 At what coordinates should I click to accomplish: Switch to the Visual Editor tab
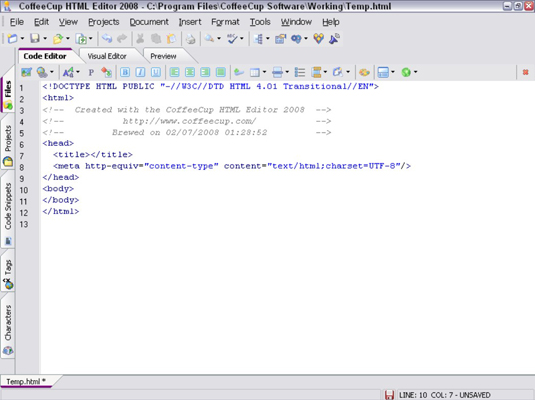tap(107, 56)
